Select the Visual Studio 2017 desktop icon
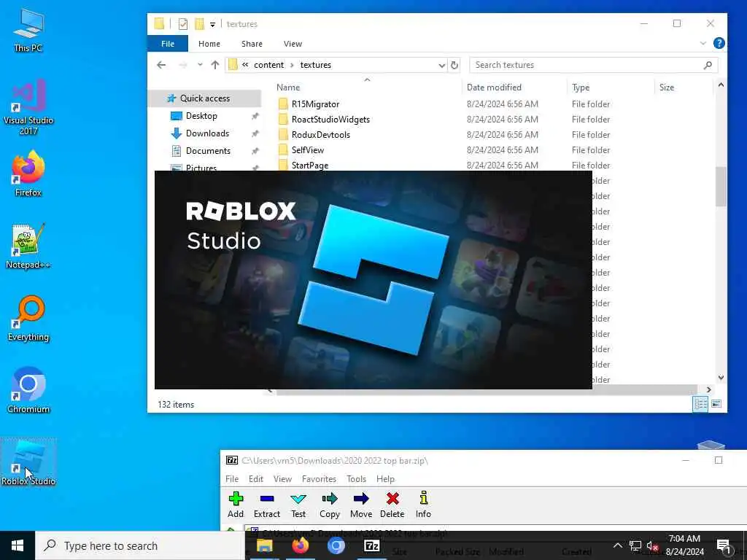The width and height of the screenshot is (747, 560). [x=28, y=106]
